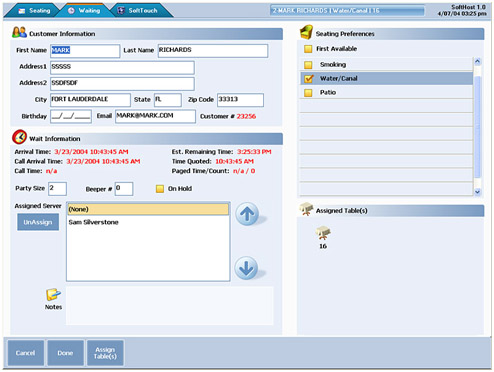Click the Birthday date field

[x=71, y=117]
